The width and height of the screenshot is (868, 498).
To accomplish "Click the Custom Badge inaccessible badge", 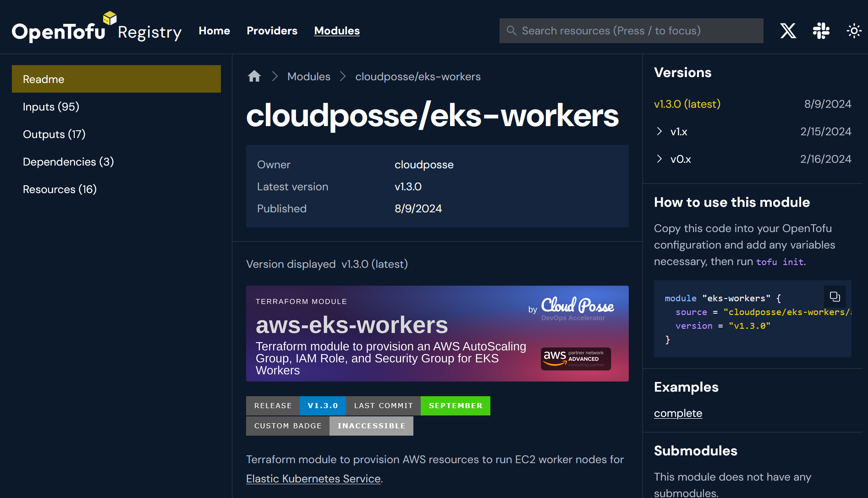I will click(330, 426).
